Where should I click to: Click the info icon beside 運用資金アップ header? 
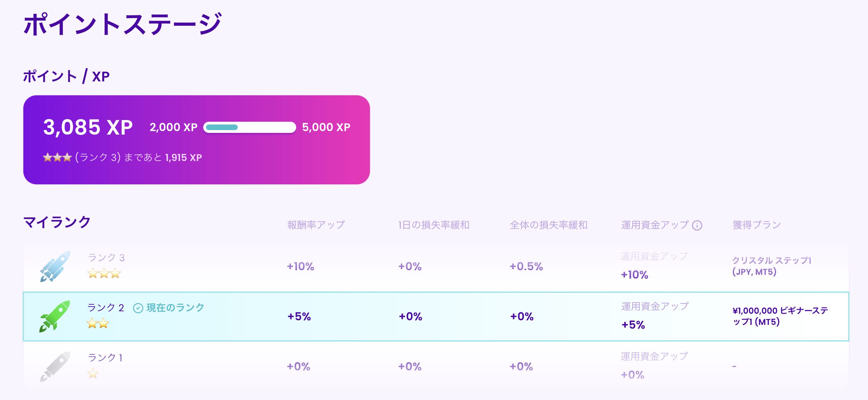(x=697, y=225)
